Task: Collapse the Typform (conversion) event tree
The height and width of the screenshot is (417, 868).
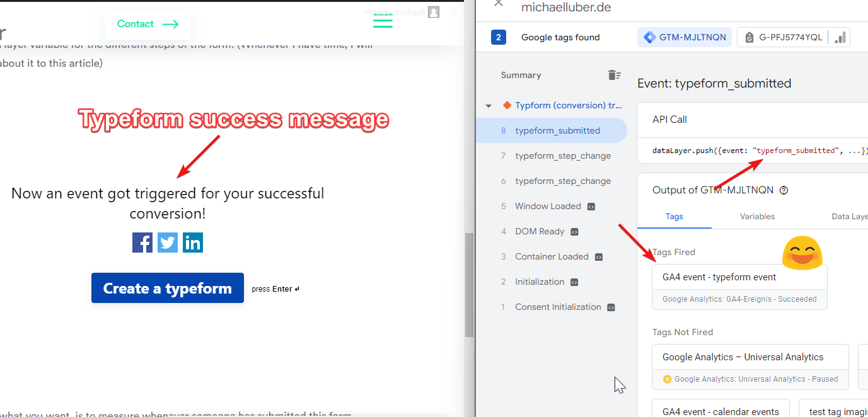Action: [x=489, y=106]
